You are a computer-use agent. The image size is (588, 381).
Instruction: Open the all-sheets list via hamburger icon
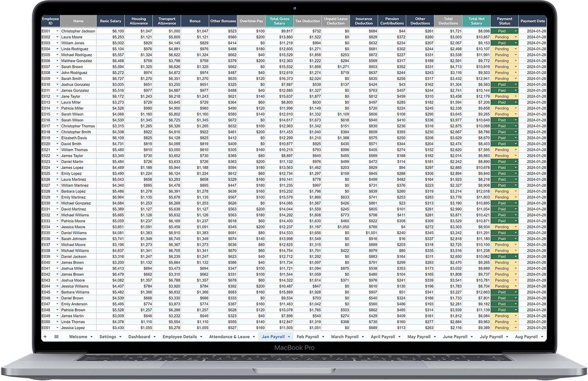pyautogui.click(x=56, y=337)
